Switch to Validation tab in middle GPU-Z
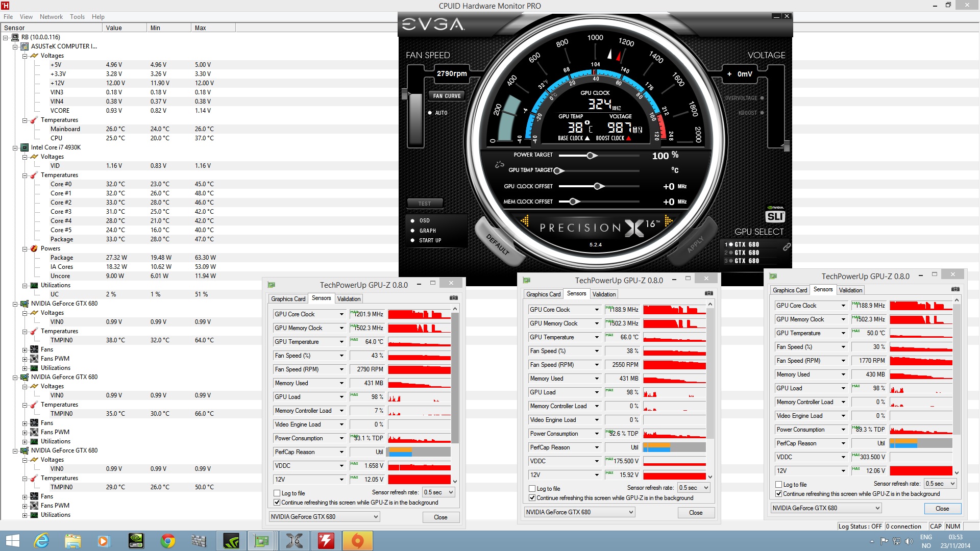The width and height of the screenshot is (980, 551). tap(604, 294)
